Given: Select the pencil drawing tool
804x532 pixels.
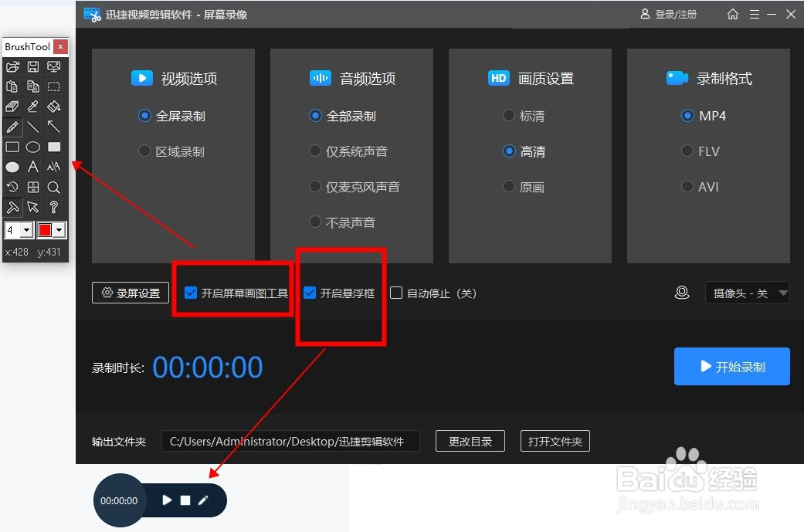Looking at the screenshot, I should pyautogui.click(x=12, y=127).
